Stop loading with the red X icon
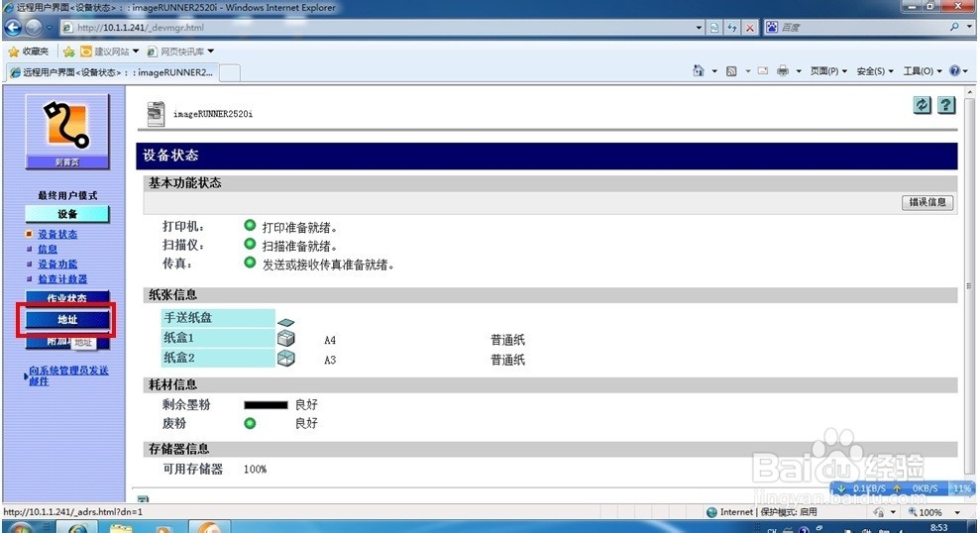Image resolution: width=980 pixels, height=533 pixels. pyautogui.click(x=749, y=28)
